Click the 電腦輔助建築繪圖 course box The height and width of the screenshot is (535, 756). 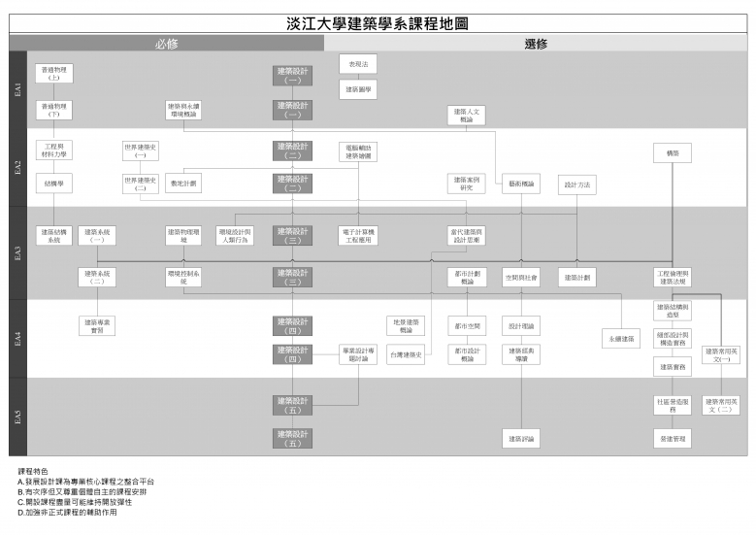(358, 152)
